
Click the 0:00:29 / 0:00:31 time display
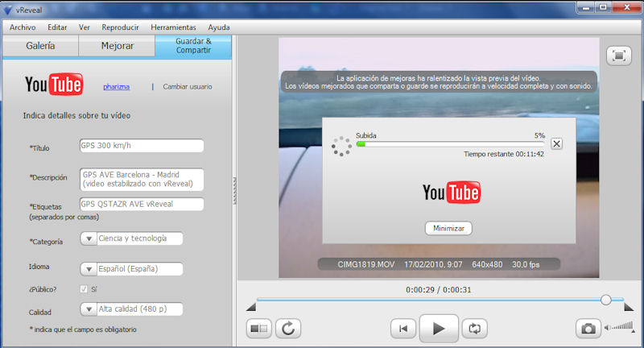pos(438,290)
